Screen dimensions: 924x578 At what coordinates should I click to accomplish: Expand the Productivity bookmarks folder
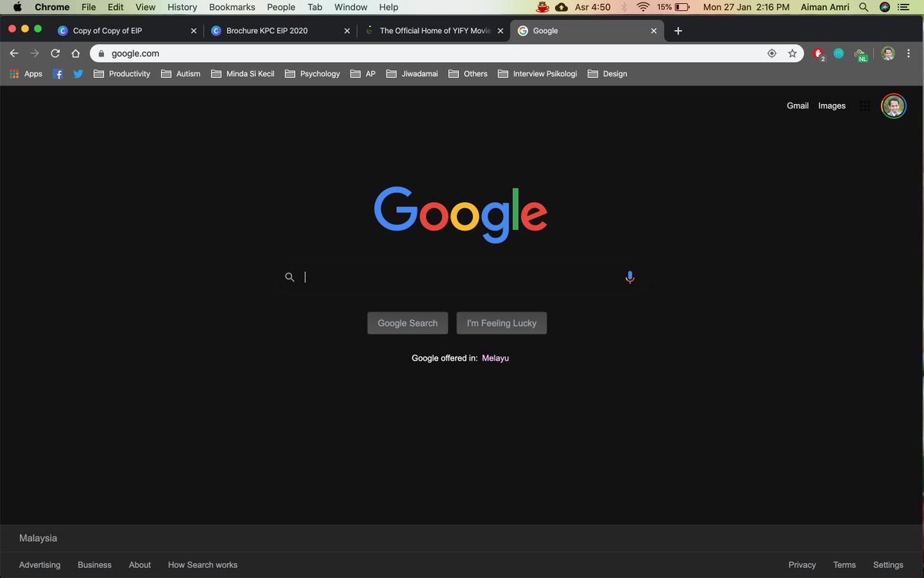pos(122,74)
